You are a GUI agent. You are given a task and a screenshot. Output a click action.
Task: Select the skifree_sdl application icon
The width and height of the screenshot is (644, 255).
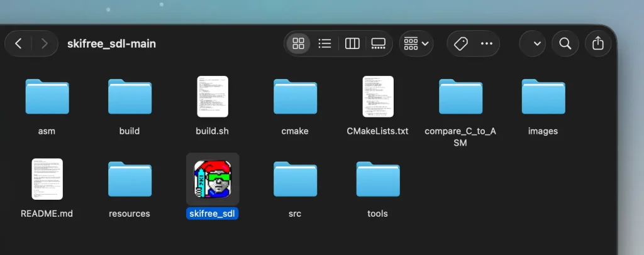tap(213, 179)
